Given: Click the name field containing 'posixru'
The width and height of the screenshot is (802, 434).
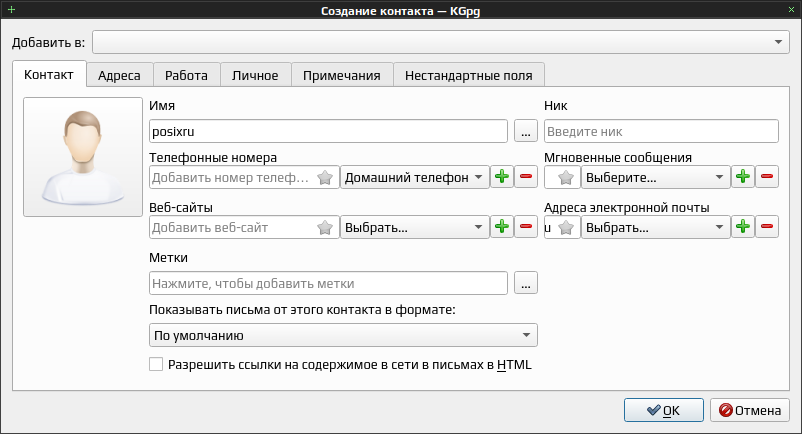Looking at the screenshot, I should point(328,131).
